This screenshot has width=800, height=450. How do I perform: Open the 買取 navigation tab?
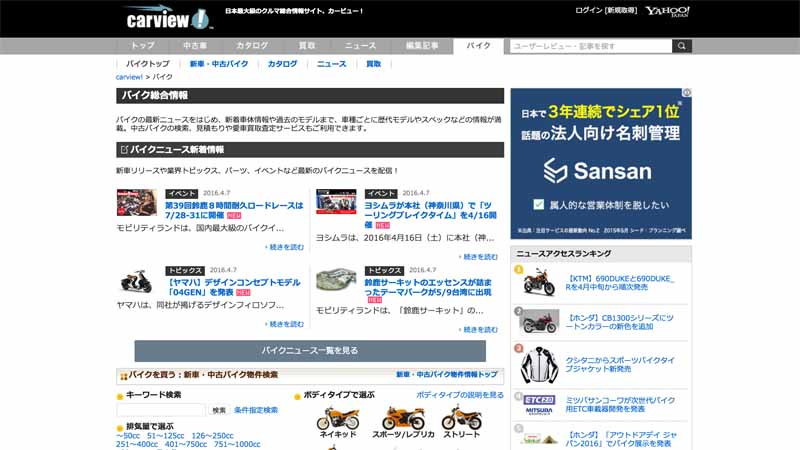pos(307,45)
